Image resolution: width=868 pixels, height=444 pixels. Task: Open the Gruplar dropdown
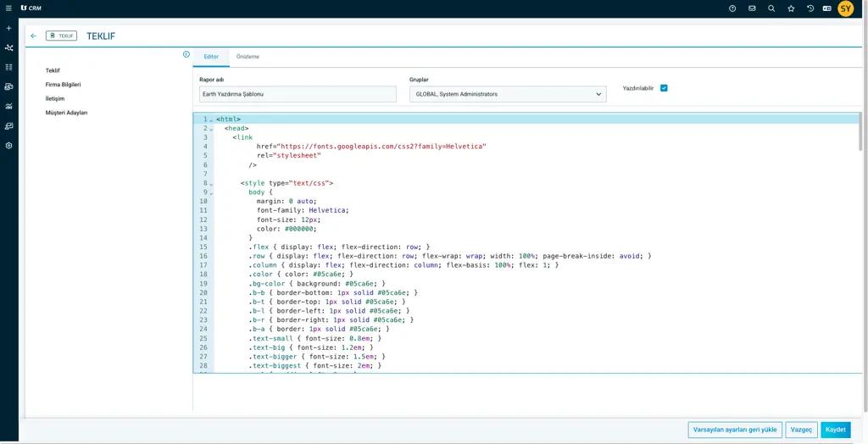[x=508, y=94]
